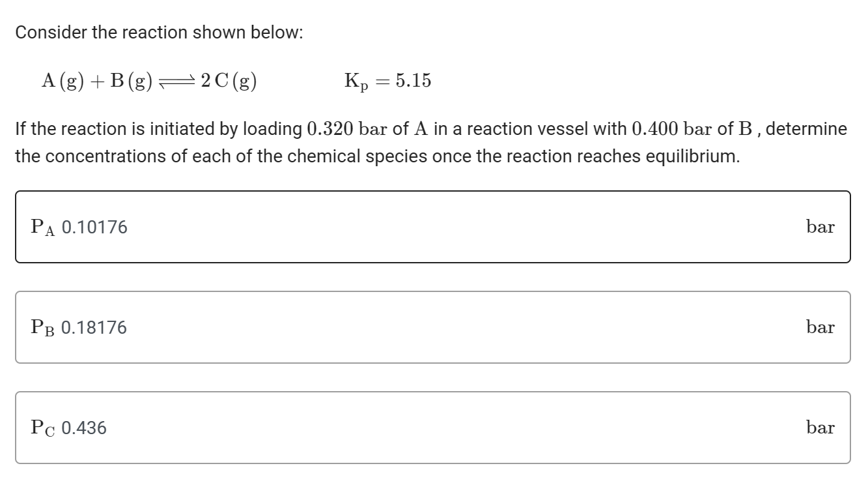868x483 pixels.
Task: Focus the P_B pressure answer field
Action: pos(433,327)
